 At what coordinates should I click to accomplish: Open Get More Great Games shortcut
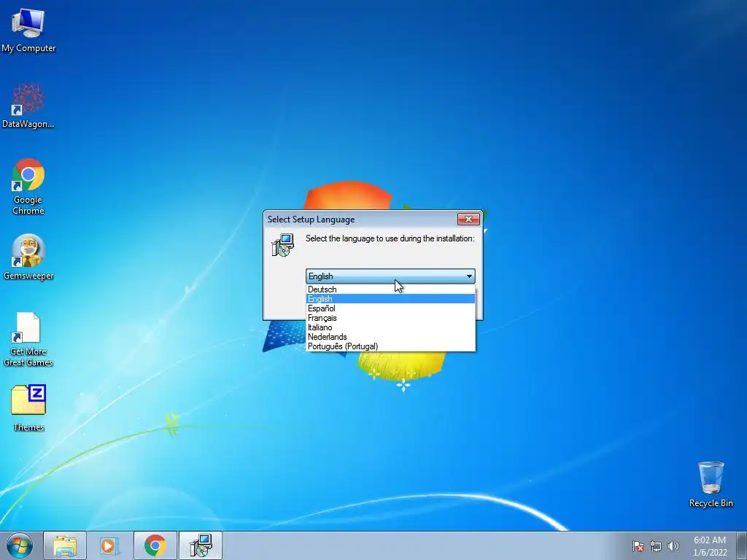point(28,339)
